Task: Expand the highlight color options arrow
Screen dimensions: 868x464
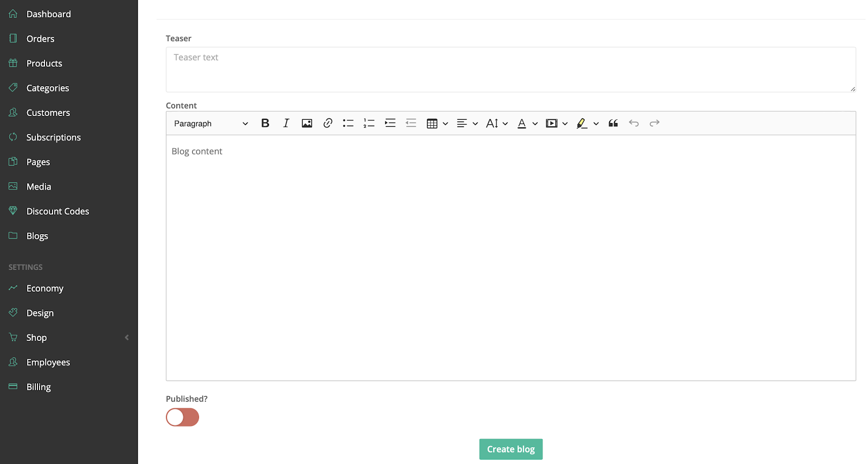Action: point(596,124)
